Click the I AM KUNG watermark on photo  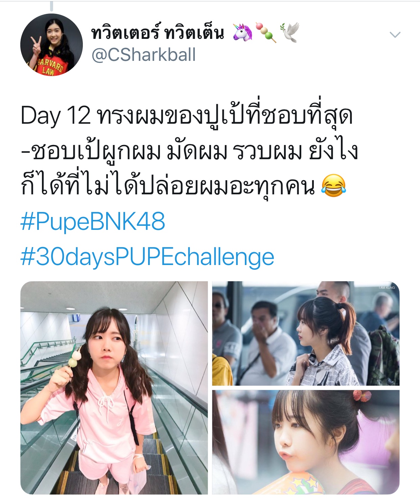click(387, 287)
